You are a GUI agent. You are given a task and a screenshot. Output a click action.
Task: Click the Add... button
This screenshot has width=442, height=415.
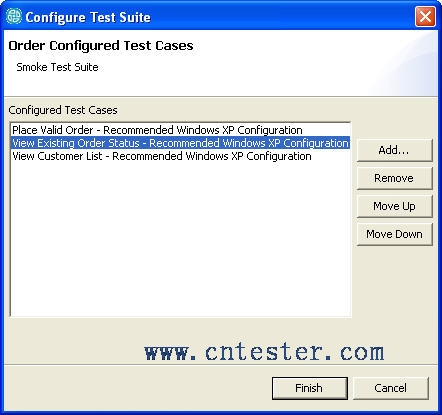[394, 150]
